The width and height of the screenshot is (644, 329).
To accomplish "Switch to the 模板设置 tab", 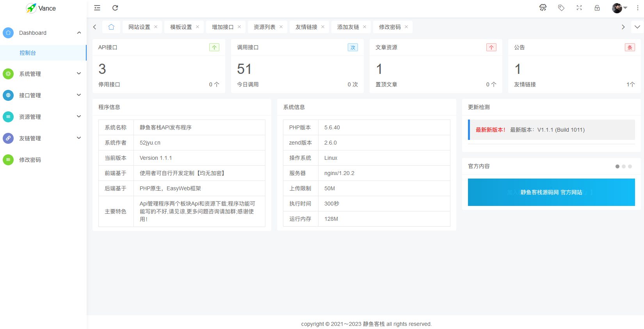I will click(181, 27).
